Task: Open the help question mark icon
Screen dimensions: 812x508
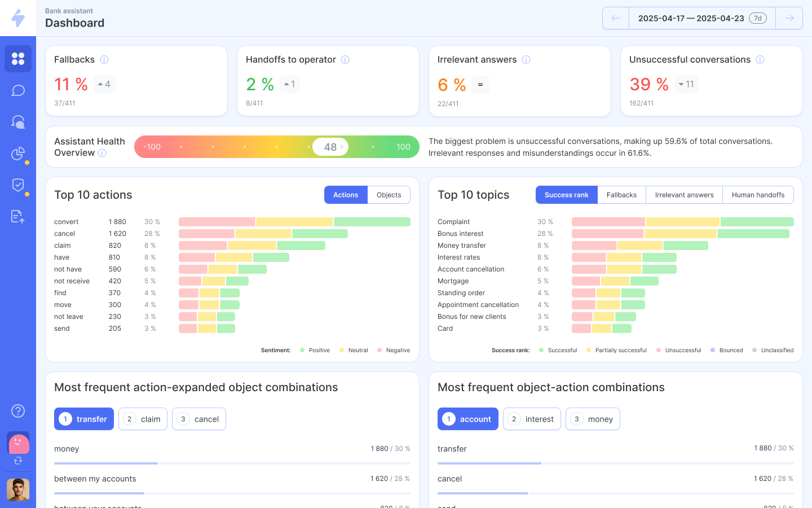Action: point(18,411)
